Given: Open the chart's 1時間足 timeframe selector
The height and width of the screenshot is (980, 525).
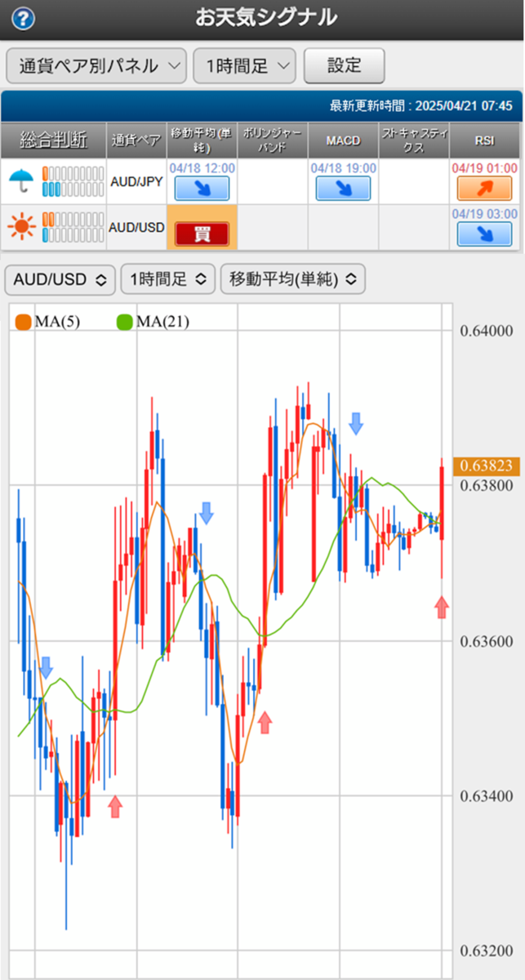Looking at the screenshot, I should point(167,279).
